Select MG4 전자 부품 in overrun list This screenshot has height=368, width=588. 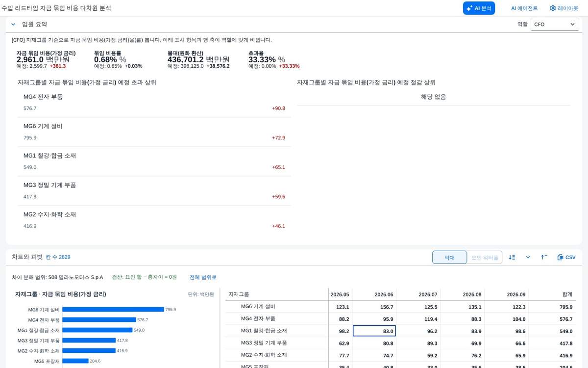(x=154, y=103)
